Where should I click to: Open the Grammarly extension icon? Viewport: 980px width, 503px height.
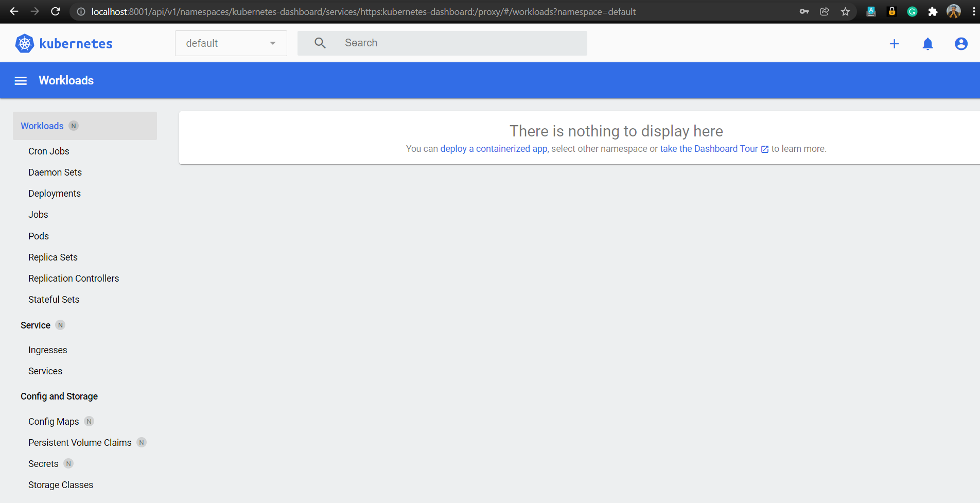(912, 11)
